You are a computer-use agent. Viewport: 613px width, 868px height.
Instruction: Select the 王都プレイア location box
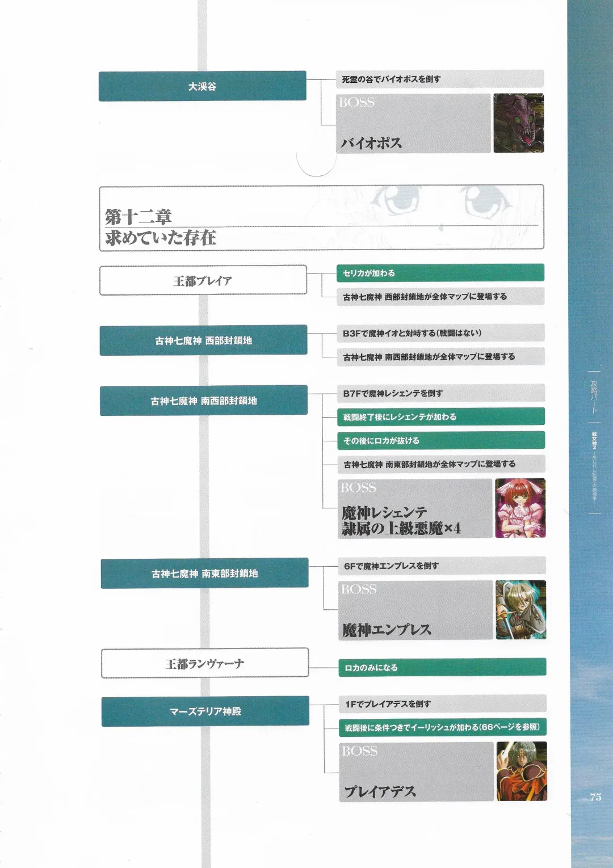(x=203, y=280)
